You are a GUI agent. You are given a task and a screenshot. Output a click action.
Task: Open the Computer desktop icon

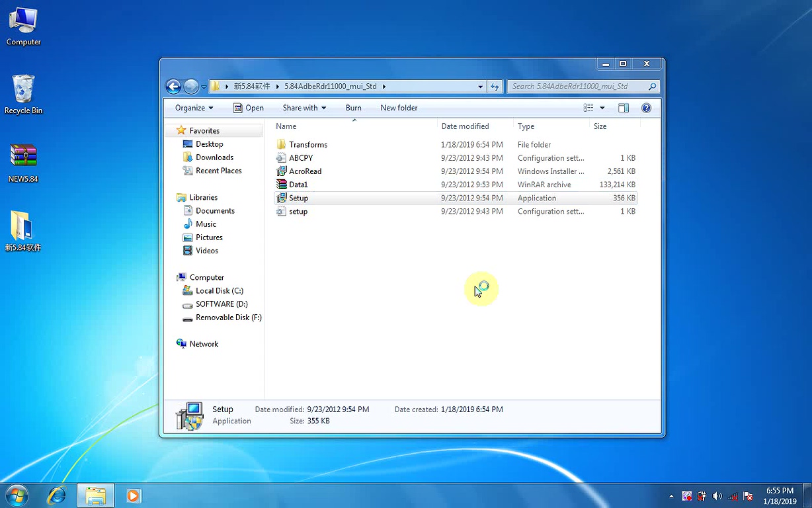[x=23, y=26]
